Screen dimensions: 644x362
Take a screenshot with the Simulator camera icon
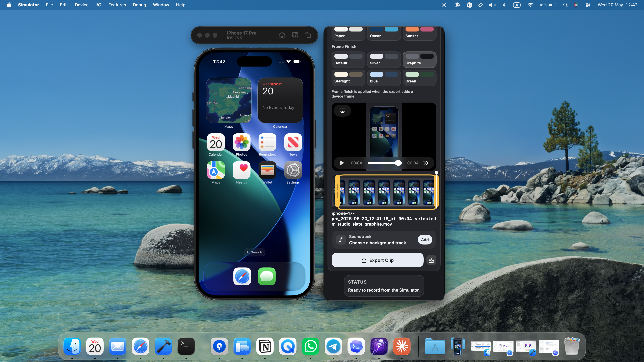296,35
